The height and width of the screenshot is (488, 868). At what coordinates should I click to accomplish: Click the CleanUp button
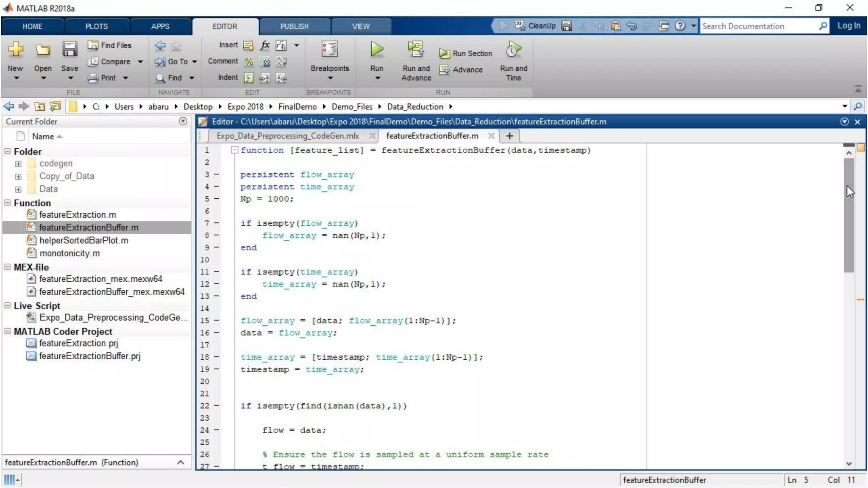pos(536,25)
